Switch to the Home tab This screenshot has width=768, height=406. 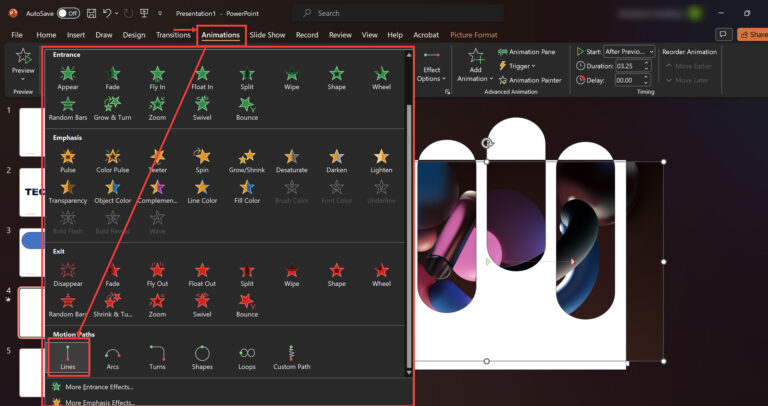[x=46, y=35]
